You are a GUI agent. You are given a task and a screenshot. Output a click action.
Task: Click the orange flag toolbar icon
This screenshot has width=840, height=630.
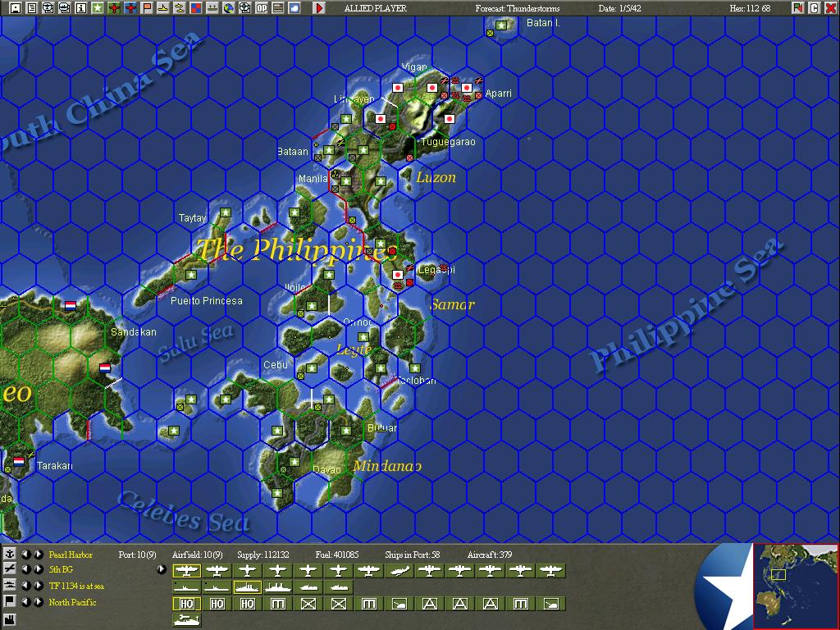click(147, 7)
